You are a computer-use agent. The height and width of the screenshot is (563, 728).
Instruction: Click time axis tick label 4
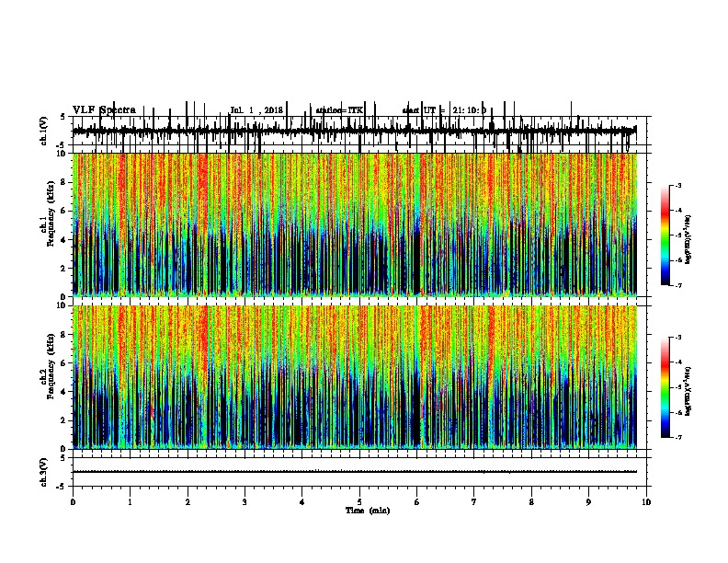(x=302, y=502)
